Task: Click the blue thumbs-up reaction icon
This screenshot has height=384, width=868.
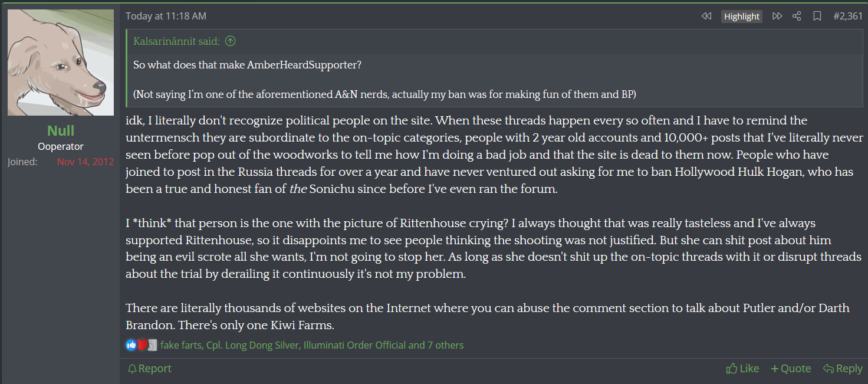Action: pos(131,345)
